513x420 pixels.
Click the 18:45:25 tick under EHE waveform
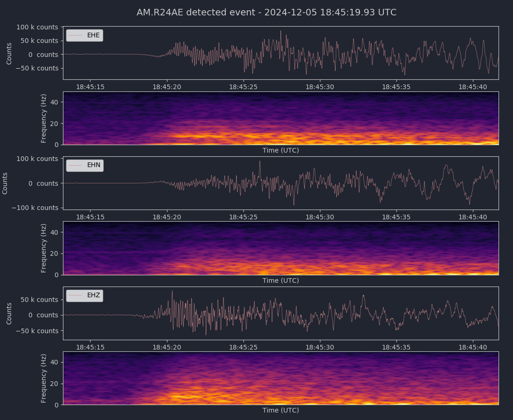243,87
